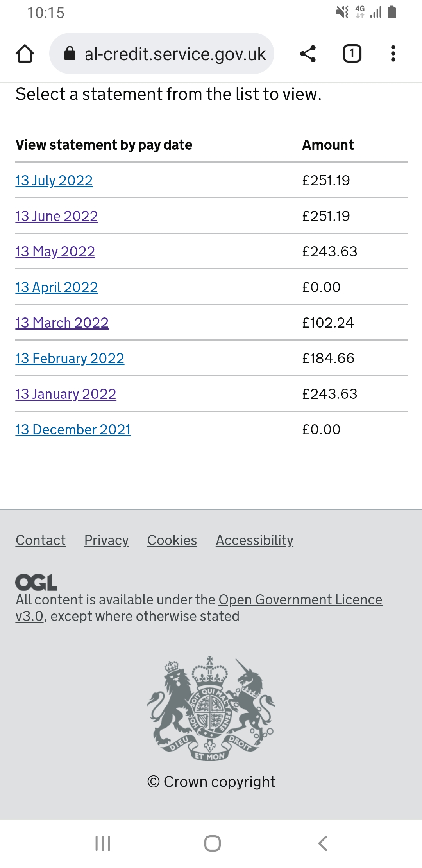
Task: Tap the browser home icon
Action: click(x=25, y=54)
